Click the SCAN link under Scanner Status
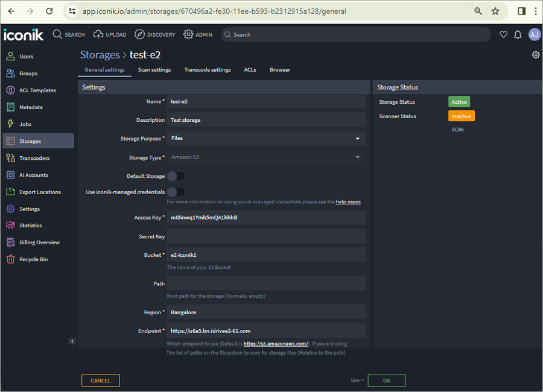This screenshot has height=392, width=543. pos(457,130)
